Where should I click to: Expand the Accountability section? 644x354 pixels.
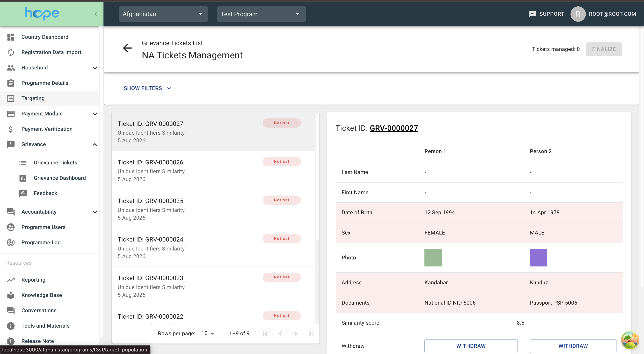tap(95, 212)
